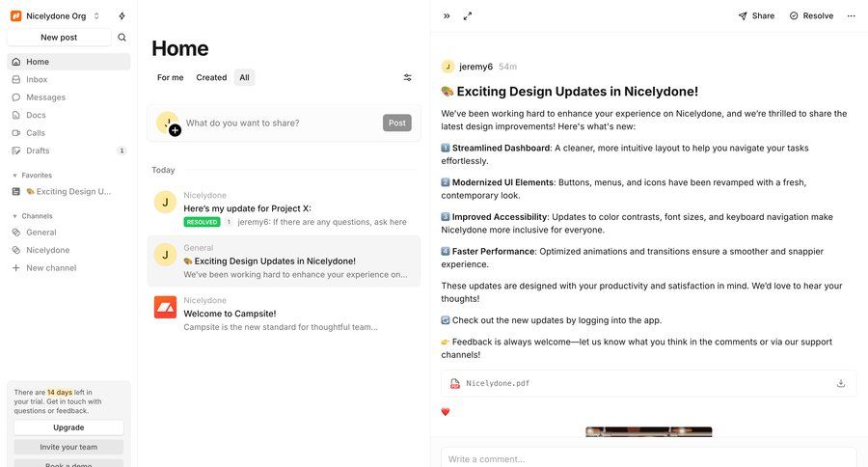The height and width of the screenshot is (467, 868).
Task: Click the jeremy6 avatar in post header
Action: click(448, 67)
